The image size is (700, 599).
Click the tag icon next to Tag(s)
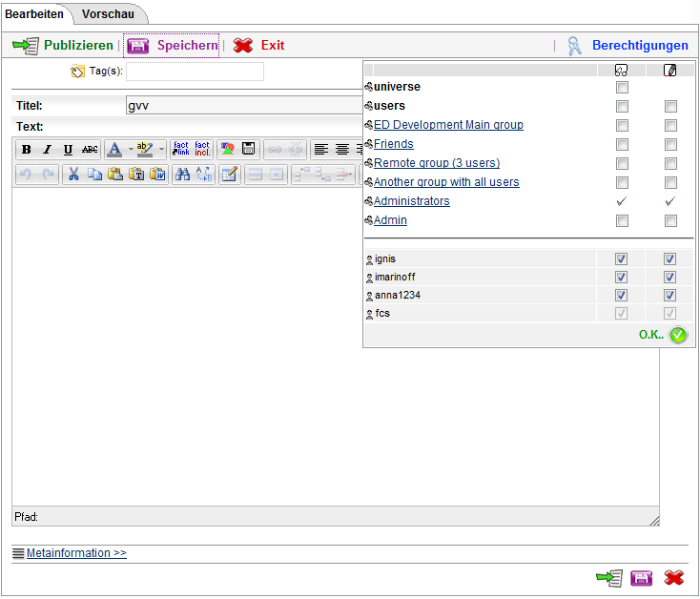pos(77,71)
